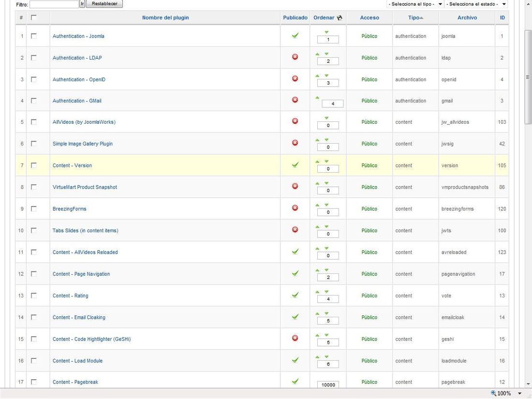The height and width of the screenshot is (399, 532).
Task: Open browser zoom level magnifier icon
Action: [493, 393]
